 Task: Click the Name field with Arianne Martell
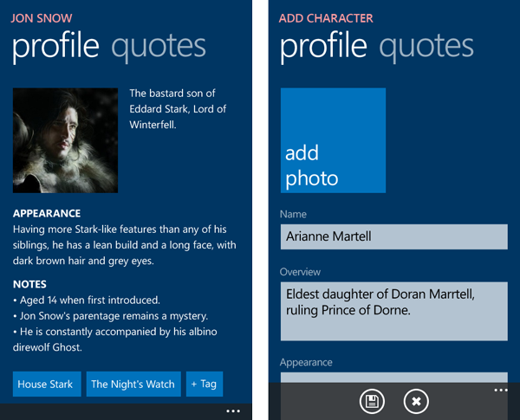394,236
